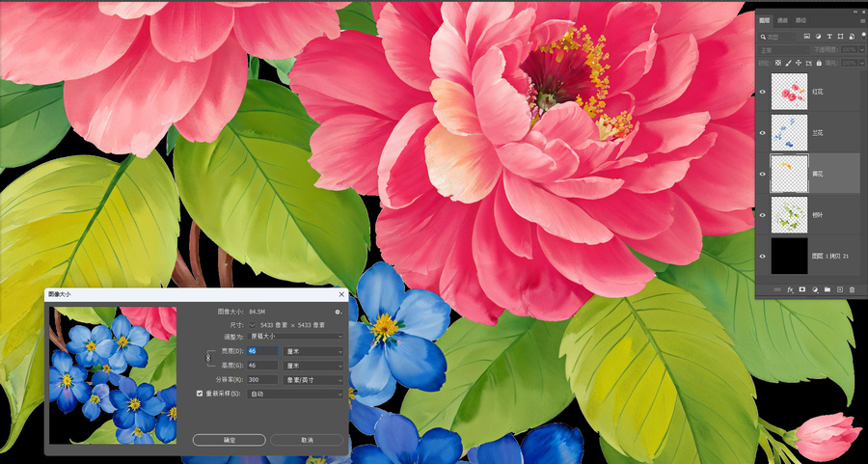Open the fill slider dropdown arrow
The width and height of the screenshot is (868, 464).
click(862, 63)
